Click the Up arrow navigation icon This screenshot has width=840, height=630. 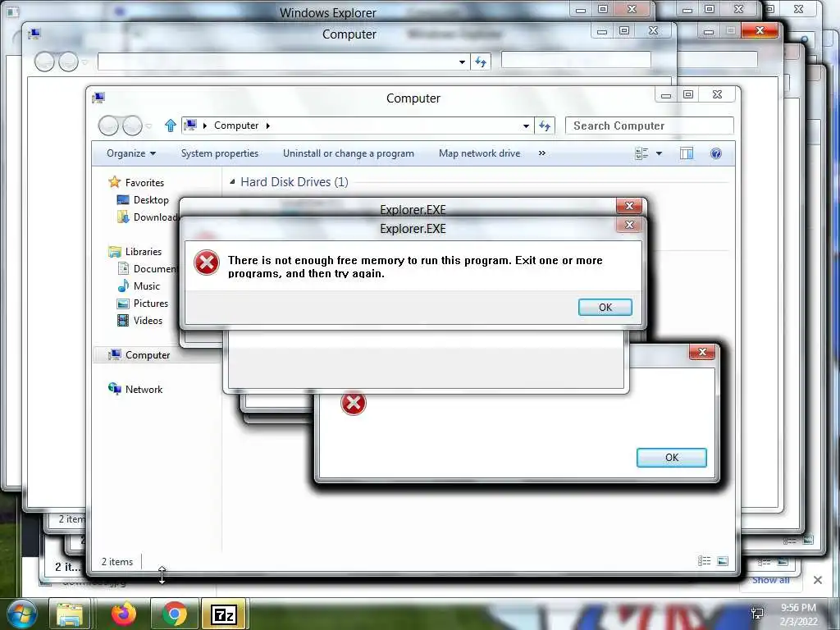[171, 126]
